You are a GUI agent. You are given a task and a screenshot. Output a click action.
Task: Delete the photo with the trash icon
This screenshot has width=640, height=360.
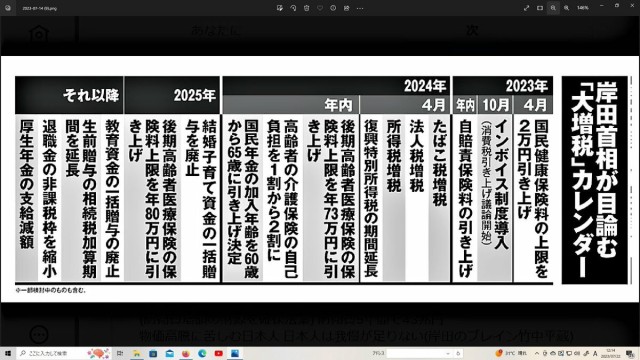pyautogui.click(x=307, y=8)
